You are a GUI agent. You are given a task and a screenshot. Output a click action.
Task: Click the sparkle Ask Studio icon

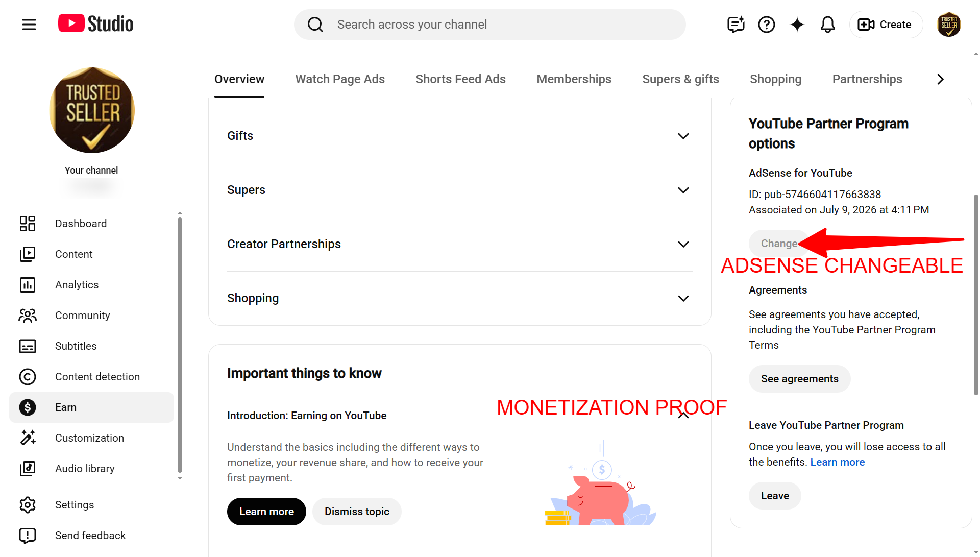click(x=797, y=25)
